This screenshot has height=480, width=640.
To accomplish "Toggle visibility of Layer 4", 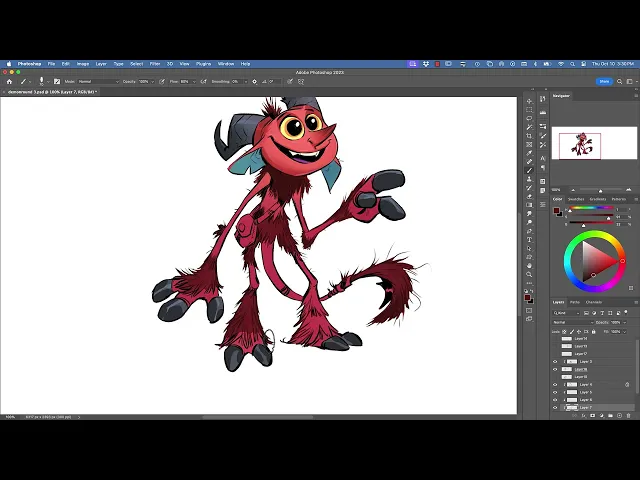I will (555, 384).
